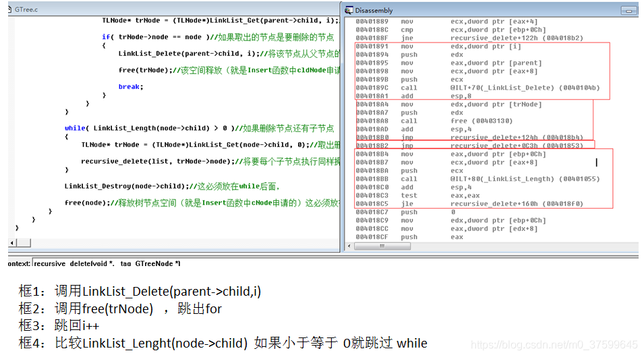Click the mov eax row at 004018CC
Viewport: 644px width, 357px height.
(446, 228)
